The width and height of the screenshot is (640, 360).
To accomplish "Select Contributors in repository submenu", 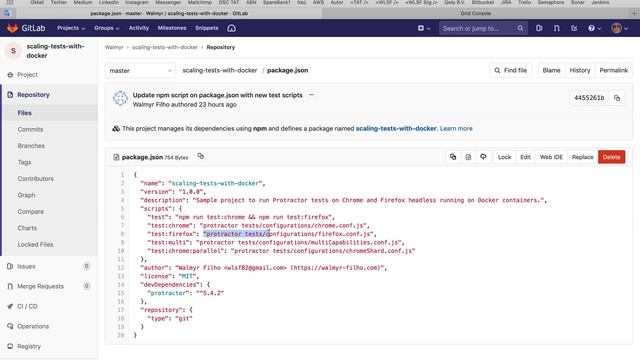I will coord(36,179).
